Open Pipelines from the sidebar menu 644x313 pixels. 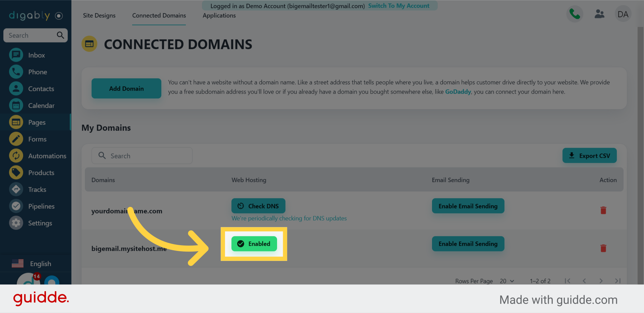41,206
